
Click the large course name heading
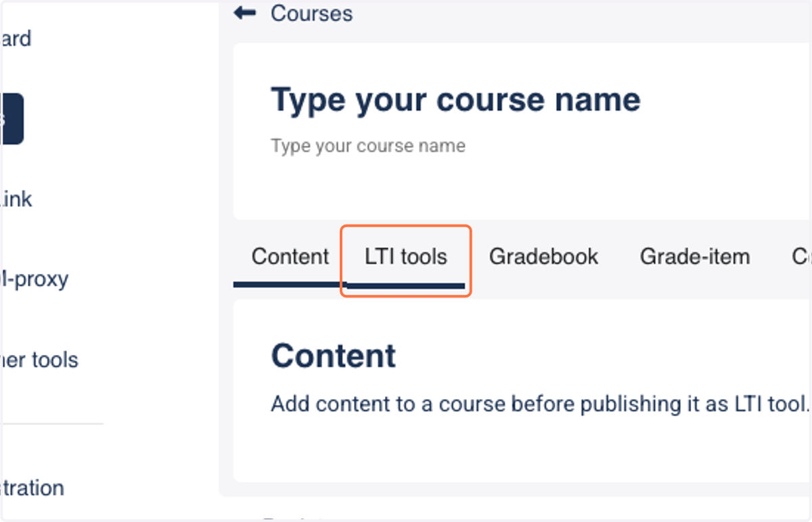(x=455, y=100)
